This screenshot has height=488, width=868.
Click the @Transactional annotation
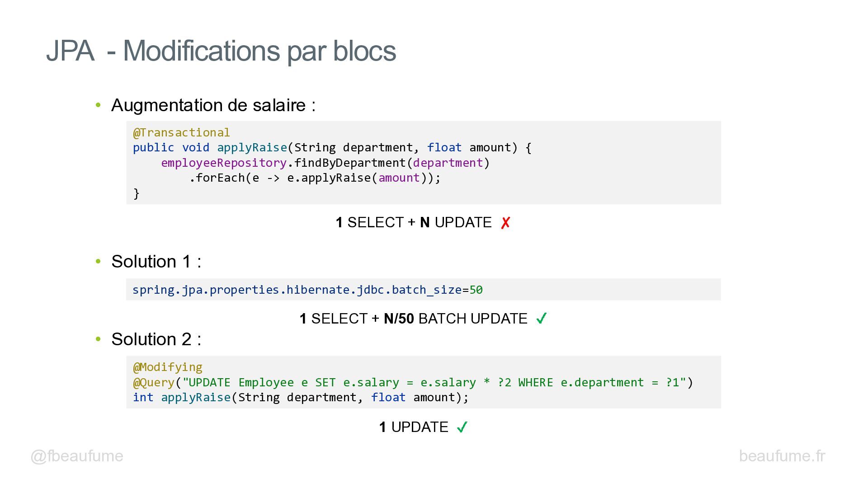click(181, 132)
